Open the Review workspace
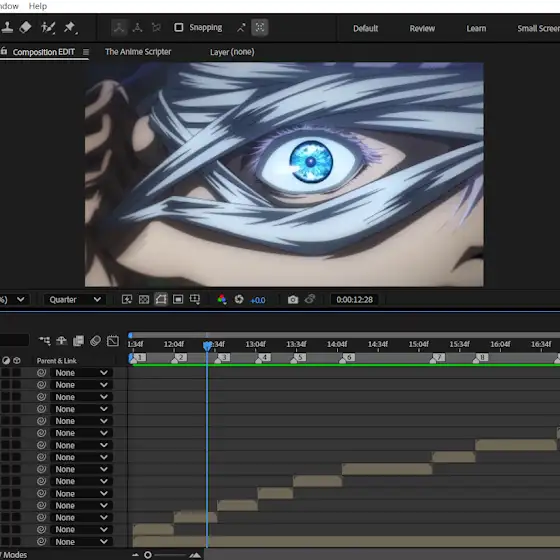The height and width of the screenshot is (560, 560). 422,28
